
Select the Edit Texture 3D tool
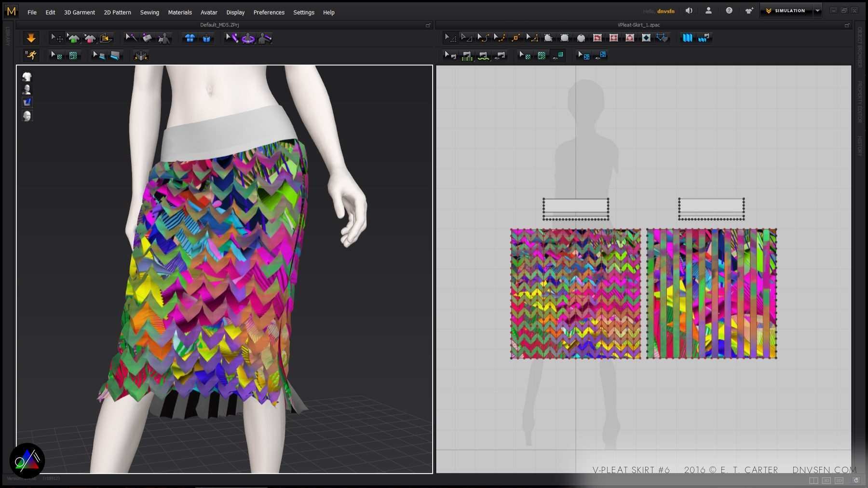pos(56,55)
